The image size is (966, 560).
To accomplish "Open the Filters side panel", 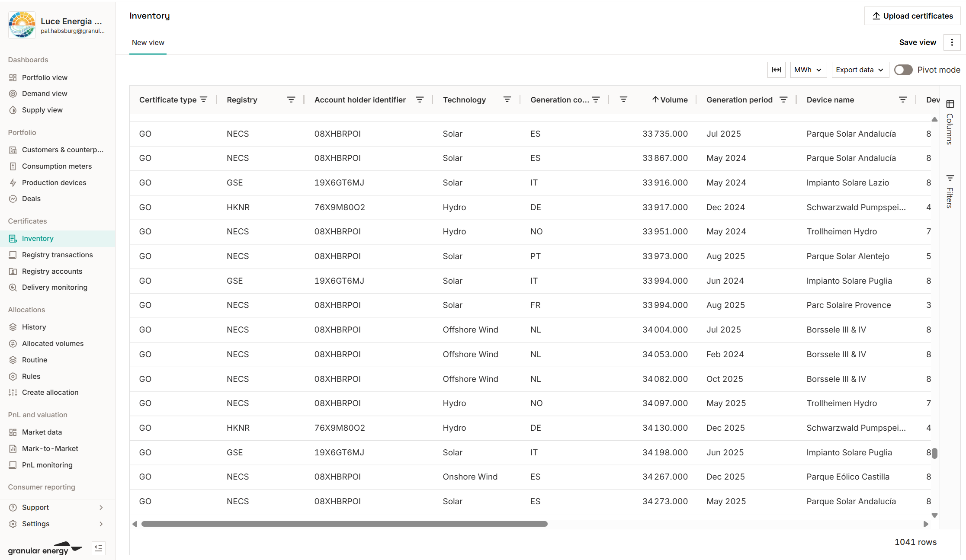I will [x=950, y=192].
